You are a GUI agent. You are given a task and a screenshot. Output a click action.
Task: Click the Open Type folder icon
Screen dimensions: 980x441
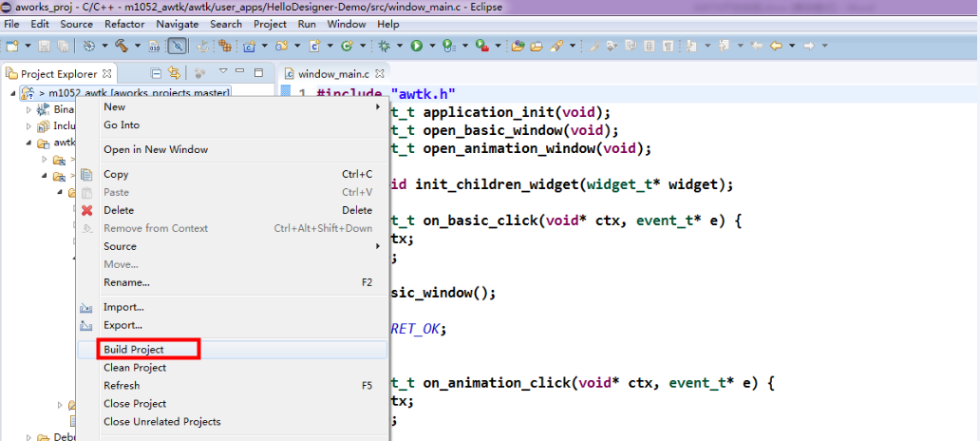[x=518, y=45]
